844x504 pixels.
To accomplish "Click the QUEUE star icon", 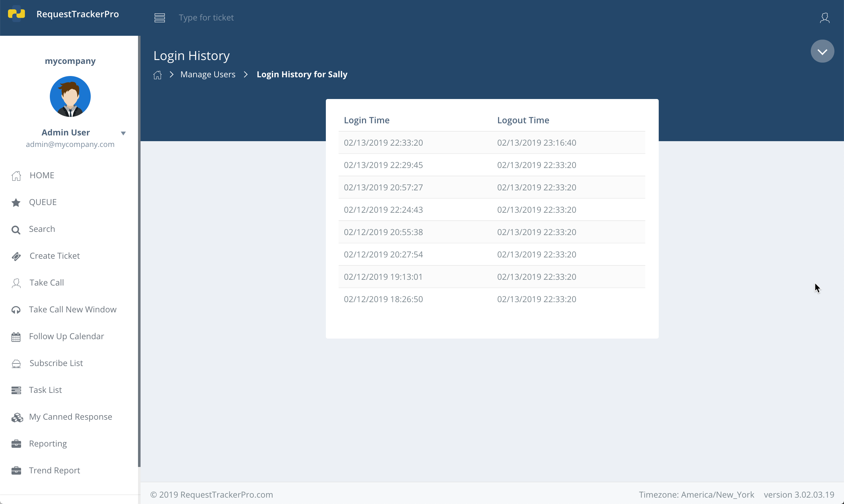I will point(16,202).
